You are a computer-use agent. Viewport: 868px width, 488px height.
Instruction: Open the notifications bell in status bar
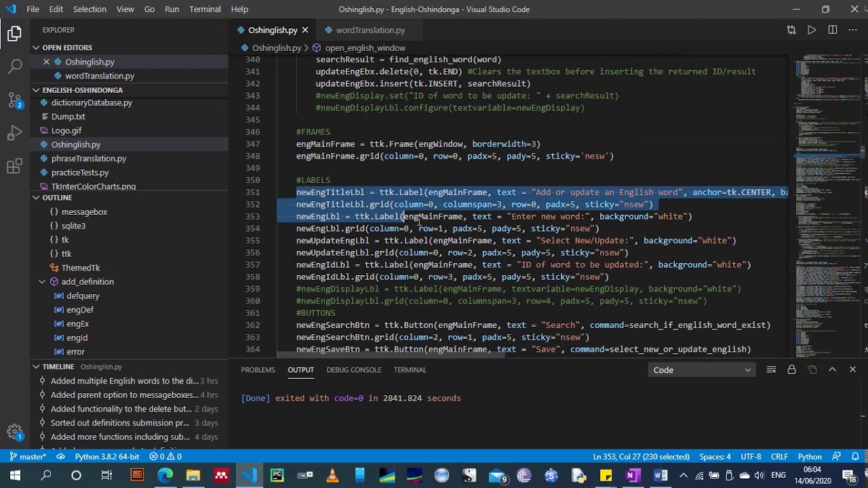[856, 456]
